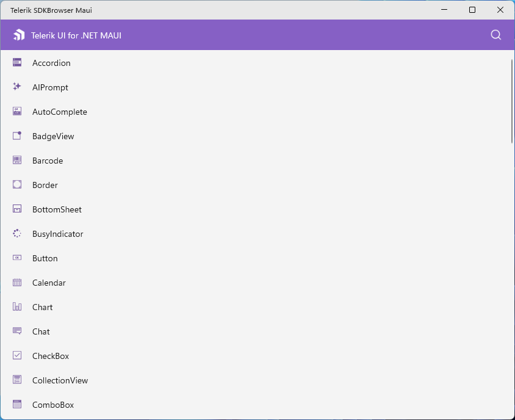Click the Border control icon
515x420 pixels.
tap(17, 184)
